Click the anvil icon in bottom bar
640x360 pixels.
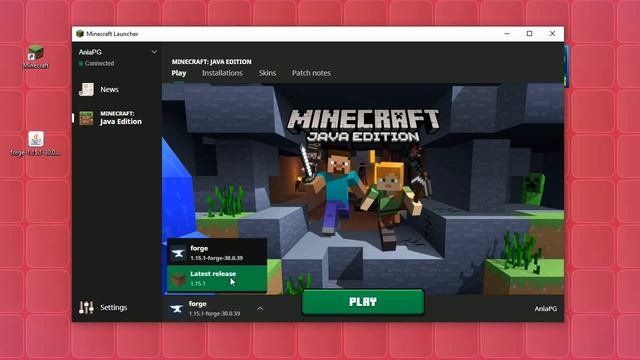click(x=177, y=309)
